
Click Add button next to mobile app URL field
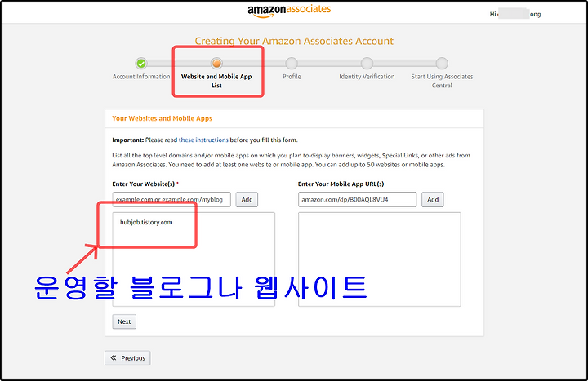pos(433,199)
